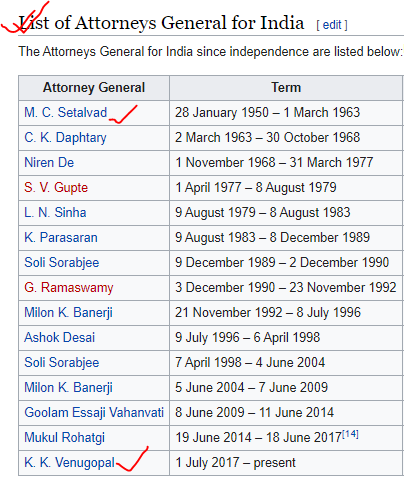Open Soli Sorabjee link for 1989 term
This screenshot has width=404, height=477.
pyautogui.click(x=62, y=262)
